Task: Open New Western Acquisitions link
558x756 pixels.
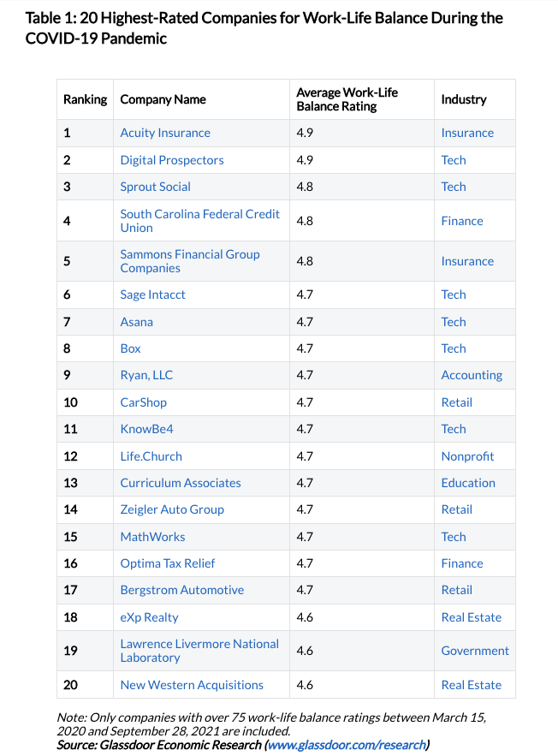Action: click(x=192, y=685)
